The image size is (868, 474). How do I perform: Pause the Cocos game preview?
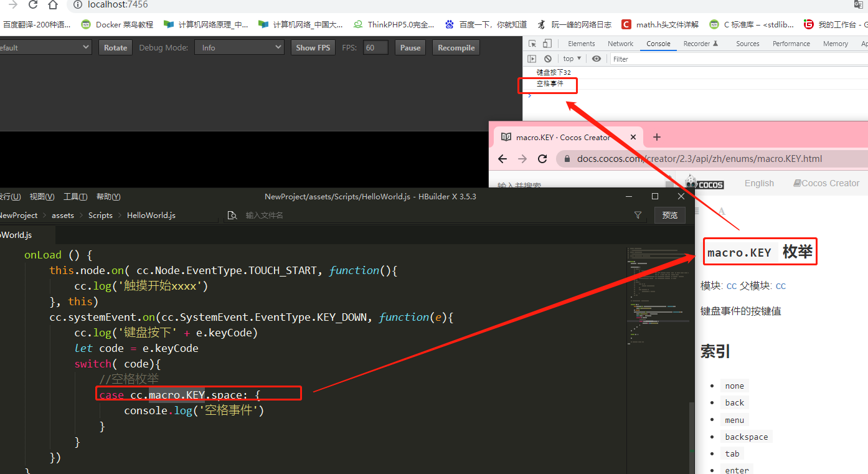(410, 47)
